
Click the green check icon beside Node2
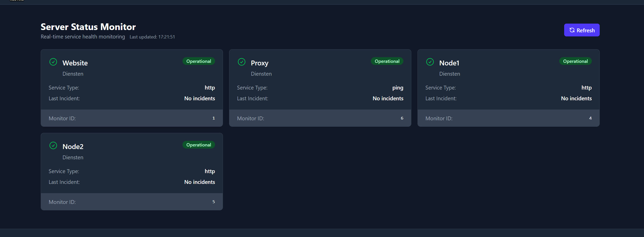pos(53,146)
